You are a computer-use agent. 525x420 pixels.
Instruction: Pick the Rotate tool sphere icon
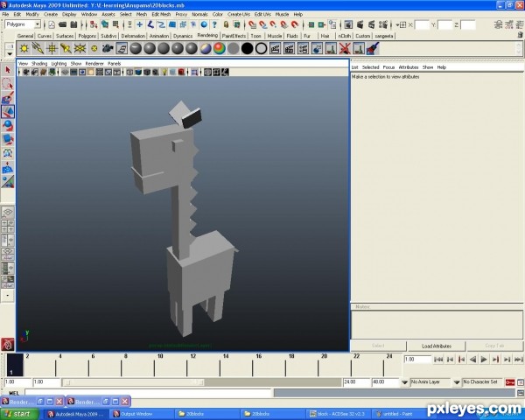coord(8,125)
